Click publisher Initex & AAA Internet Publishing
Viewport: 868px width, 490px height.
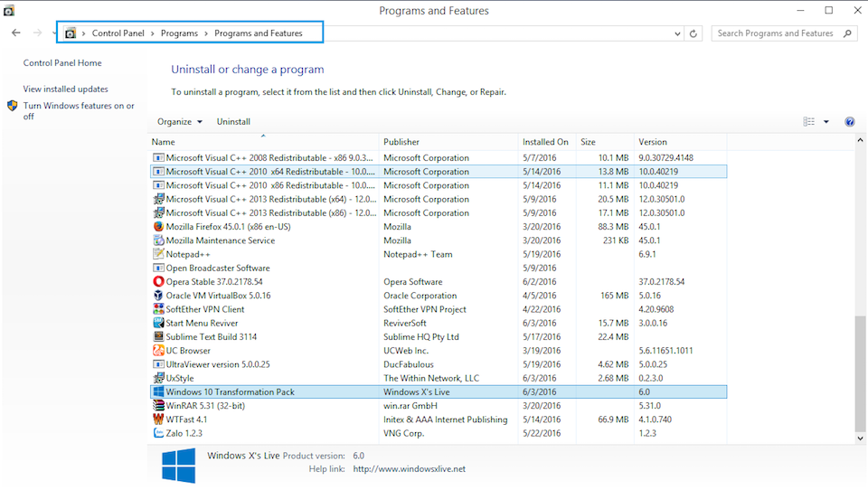pos(446,419)
